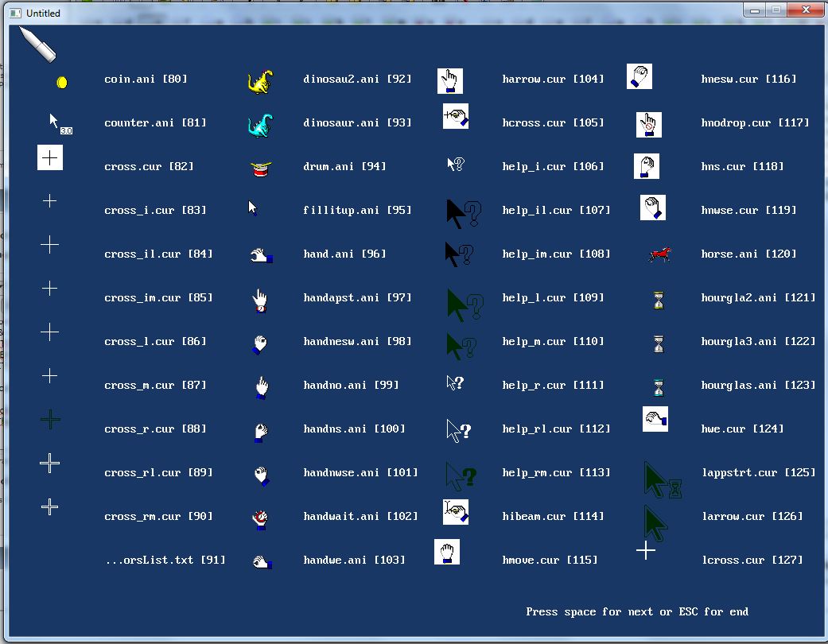
Task: Select the large help_il.cur arrow question icon
Action: point(464,214)
